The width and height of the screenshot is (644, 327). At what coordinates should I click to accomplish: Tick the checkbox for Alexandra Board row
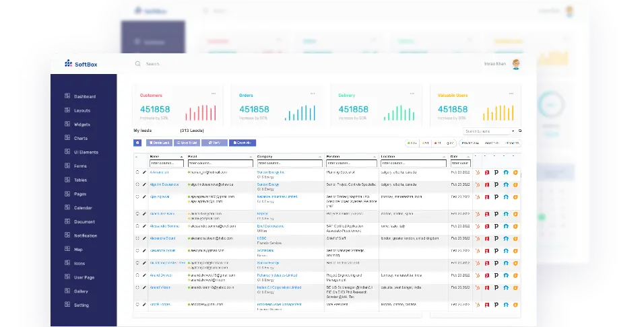coord(137,238)
